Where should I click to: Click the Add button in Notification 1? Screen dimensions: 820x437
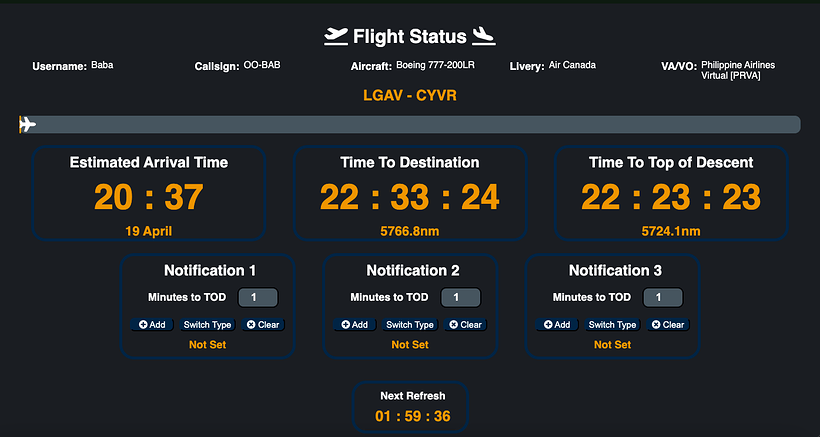(152, 324)
